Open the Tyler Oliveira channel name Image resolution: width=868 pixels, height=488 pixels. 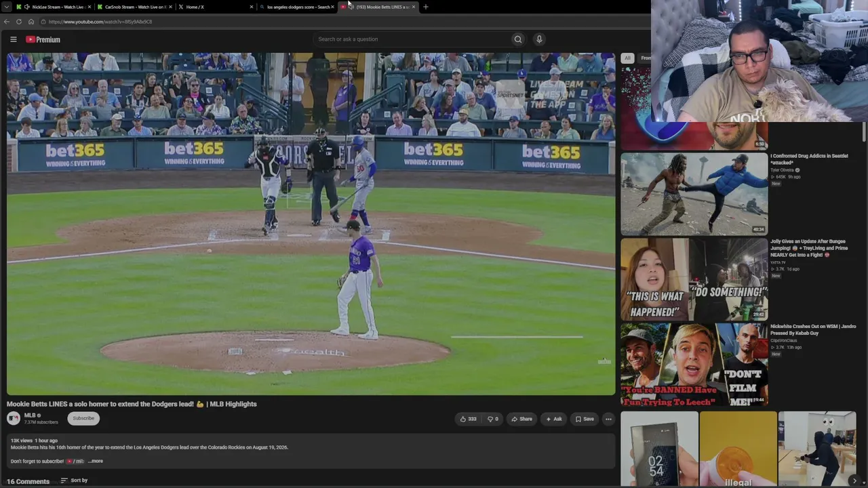783,170
